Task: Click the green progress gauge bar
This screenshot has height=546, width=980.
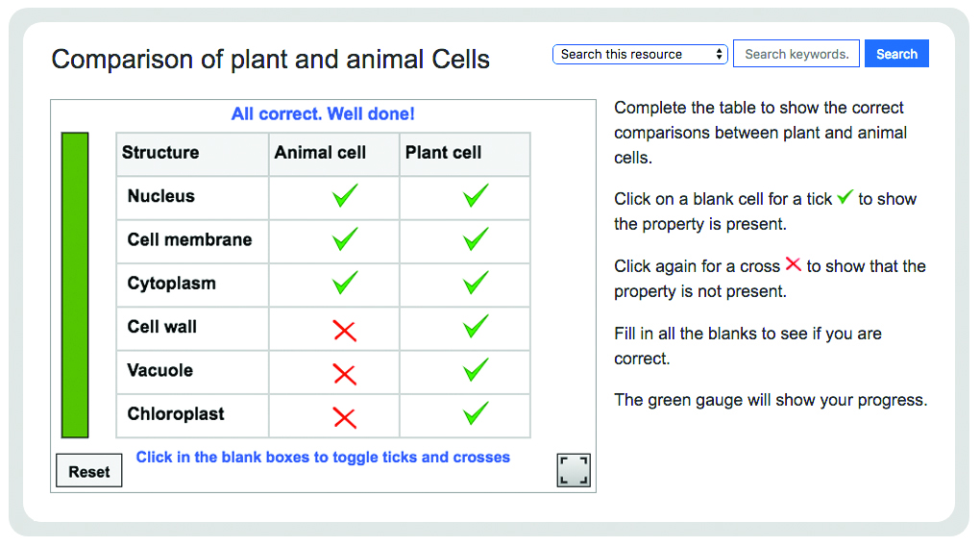Action: [75, 285]
